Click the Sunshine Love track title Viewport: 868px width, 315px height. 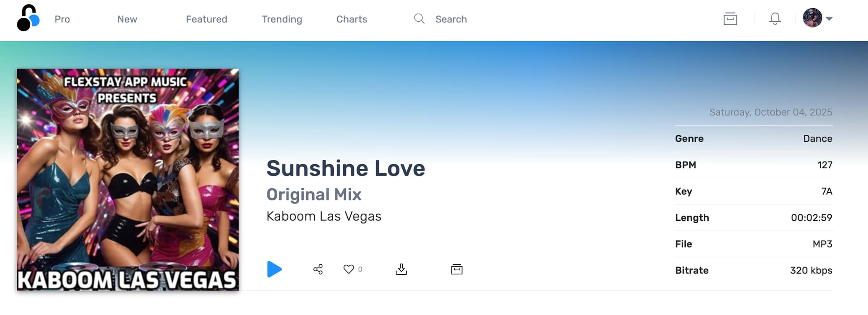tap(345, 168)
